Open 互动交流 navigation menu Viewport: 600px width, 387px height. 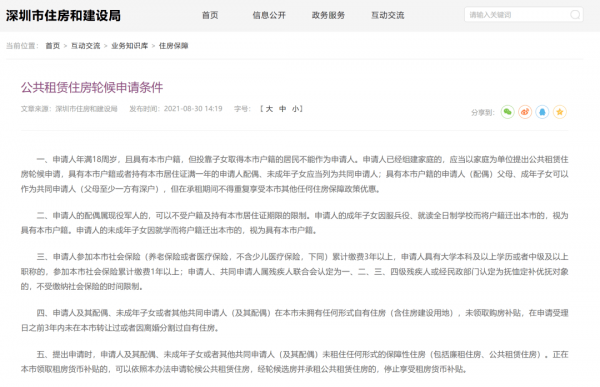388,15
